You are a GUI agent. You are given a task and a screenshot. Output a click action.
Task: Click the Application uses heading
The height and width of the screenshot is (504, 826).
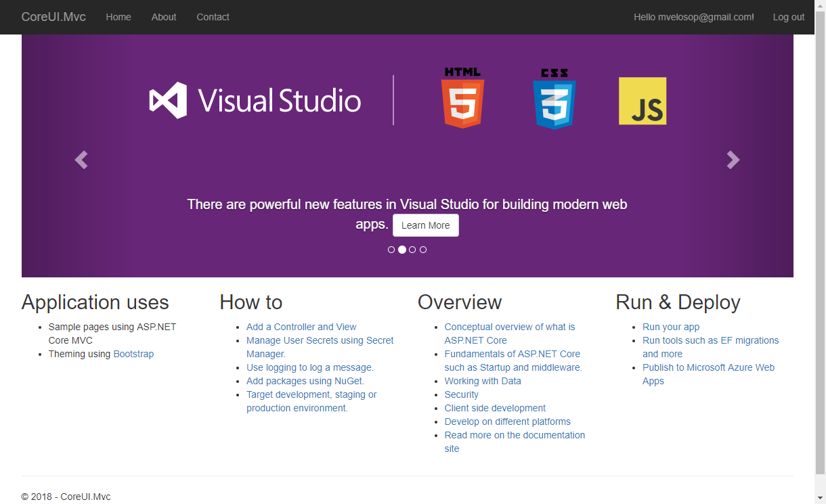[x=95, y=302]
